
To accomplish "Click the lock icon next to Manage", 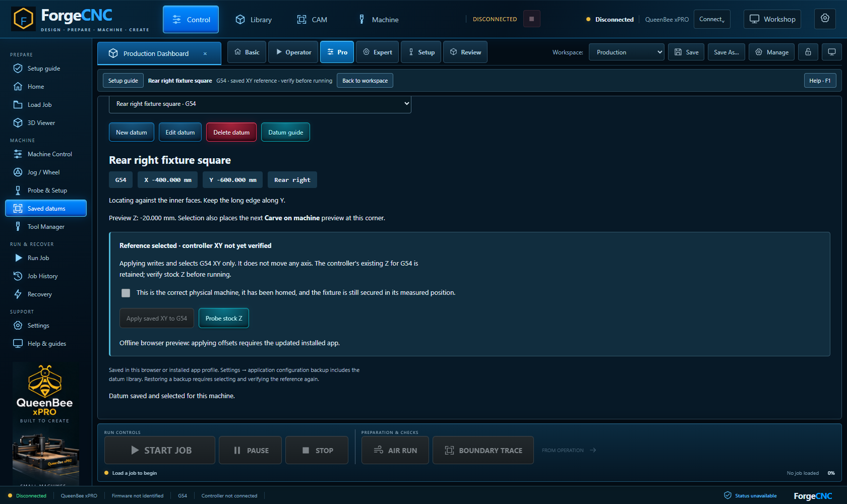I will pos(808,52).
